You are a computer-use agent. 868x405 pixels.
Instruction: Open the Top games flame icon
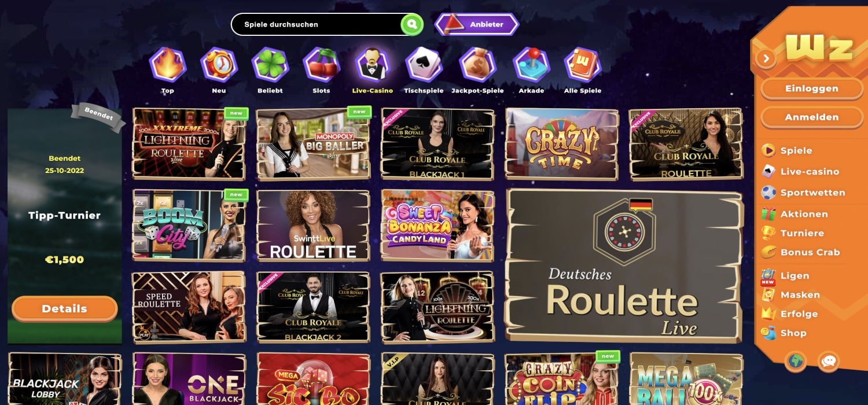[168, 64]
